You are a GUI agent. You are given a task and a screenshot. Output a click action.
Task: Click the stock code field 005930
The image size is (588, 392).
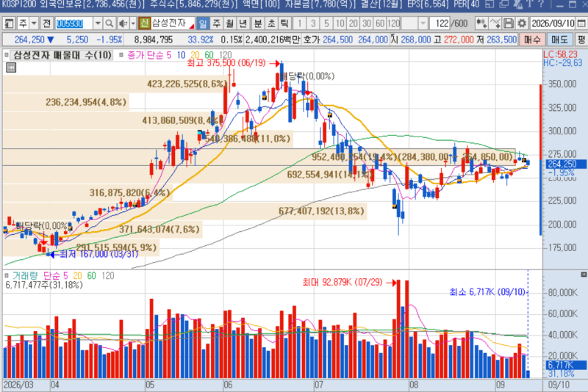click(73, 23)
